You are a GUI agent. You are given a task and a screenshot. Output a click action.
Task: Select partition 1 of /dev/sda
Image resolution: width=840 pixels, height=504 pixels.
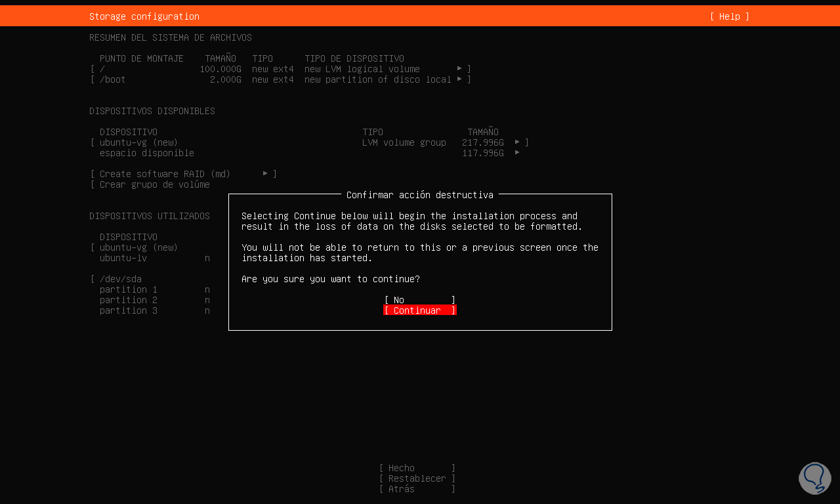pos(129,289)
